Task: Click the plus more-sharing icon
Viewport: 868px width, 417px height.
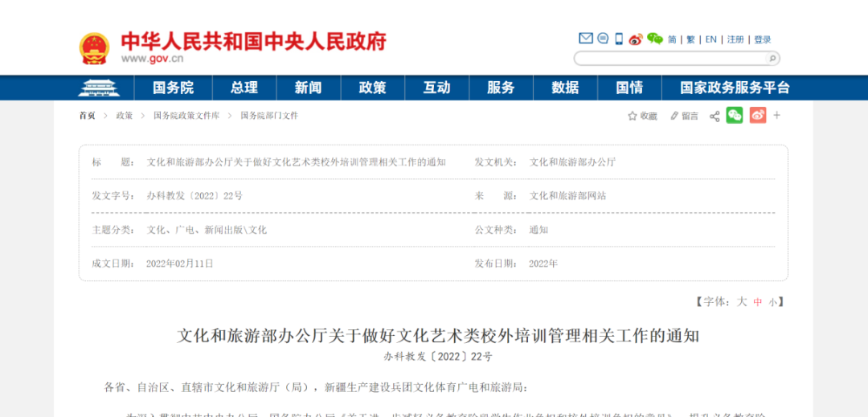Action: (x=776, y=115)
